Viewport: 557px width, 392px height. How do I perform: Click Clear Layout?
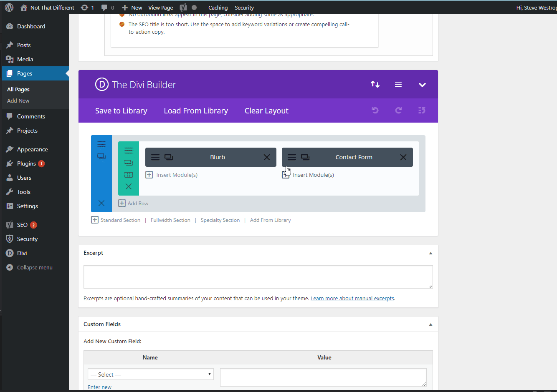point(266,111)
